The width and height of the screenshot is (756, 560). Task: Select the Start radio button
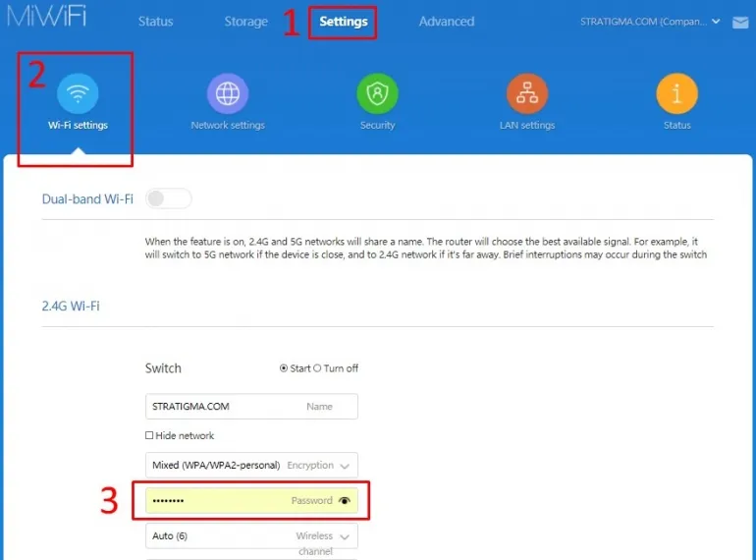tap(284, 368)
